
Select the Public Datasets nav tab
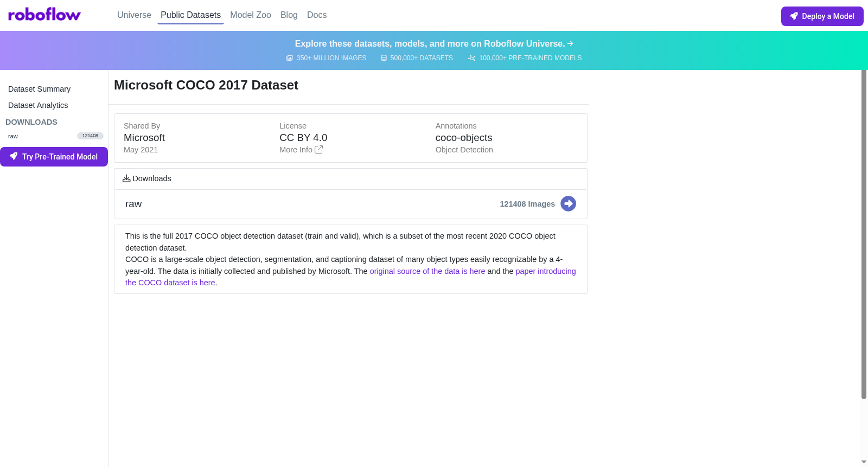pos(190,15)
